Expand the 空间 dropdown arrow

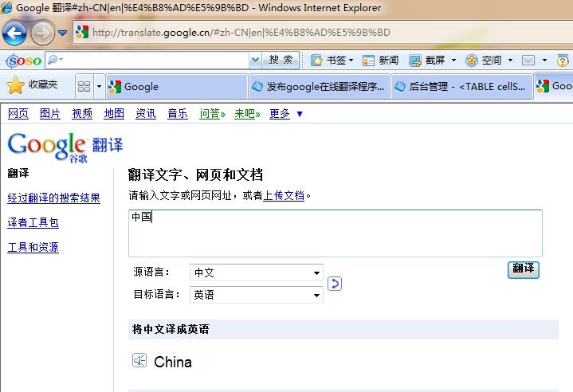pos(510,61)
